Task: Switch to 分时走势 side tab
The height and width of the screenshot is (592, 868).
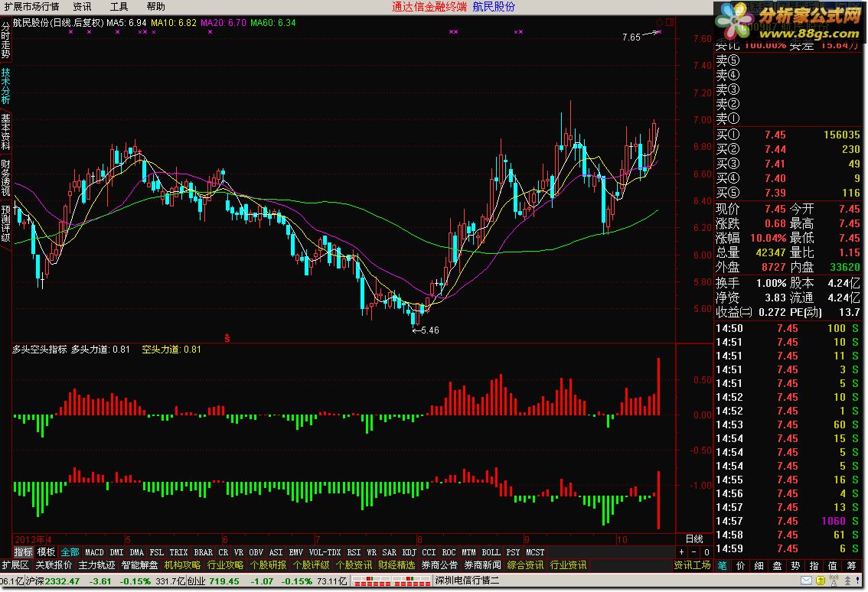Action: 5,40
